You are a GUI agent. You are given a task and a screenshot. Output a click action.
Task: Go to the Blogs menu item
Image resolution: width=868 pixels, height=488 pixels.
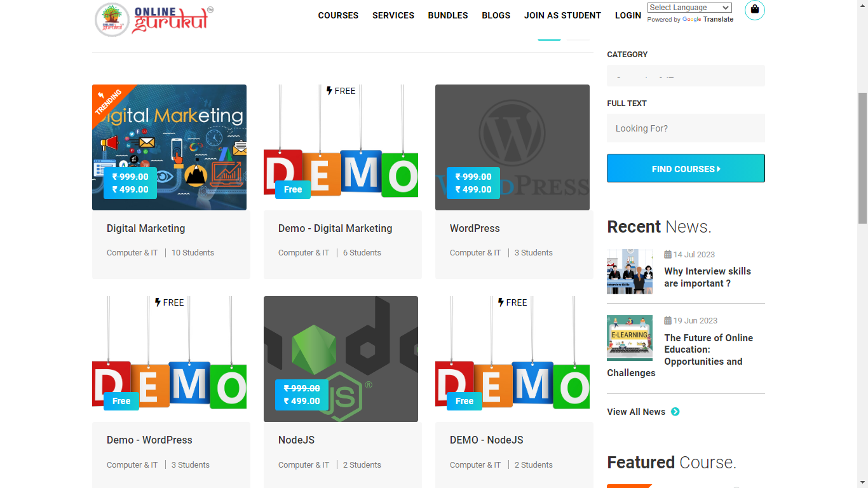pos(496,15)
